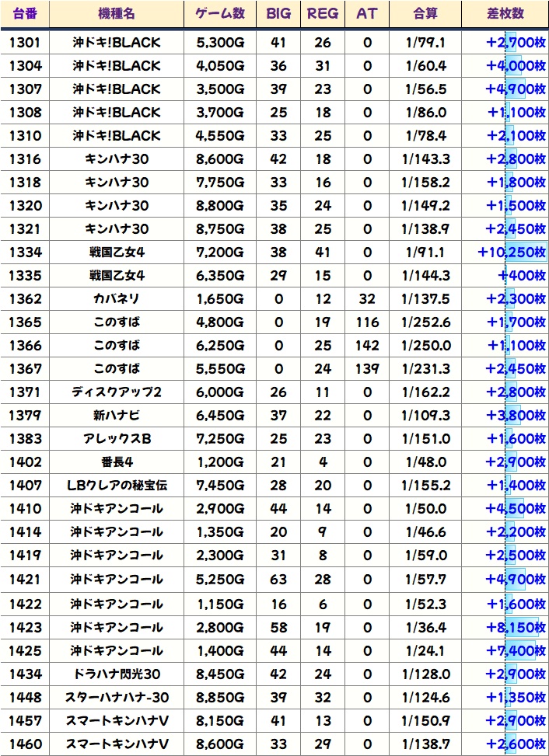
Task: Click the 合算 column header
Action: click(425, 14)
